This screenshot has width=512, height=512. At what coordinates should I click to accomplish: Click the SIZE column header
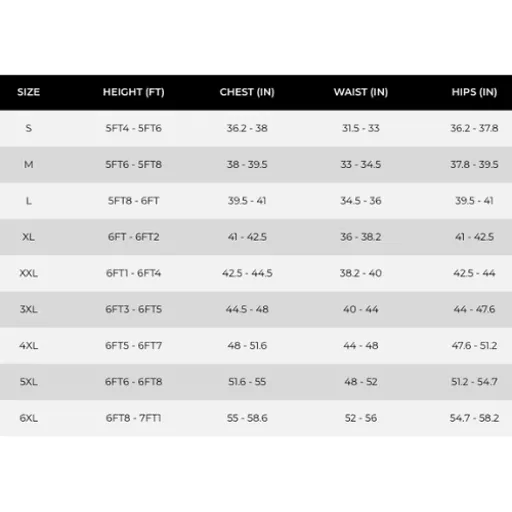[29, 92]
